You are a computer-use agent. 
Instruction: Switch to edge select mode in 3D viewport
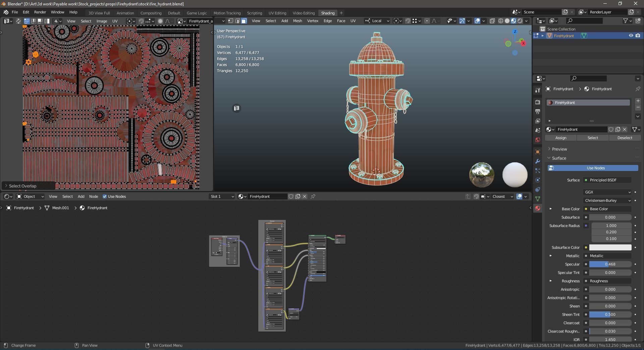[237, 21]
